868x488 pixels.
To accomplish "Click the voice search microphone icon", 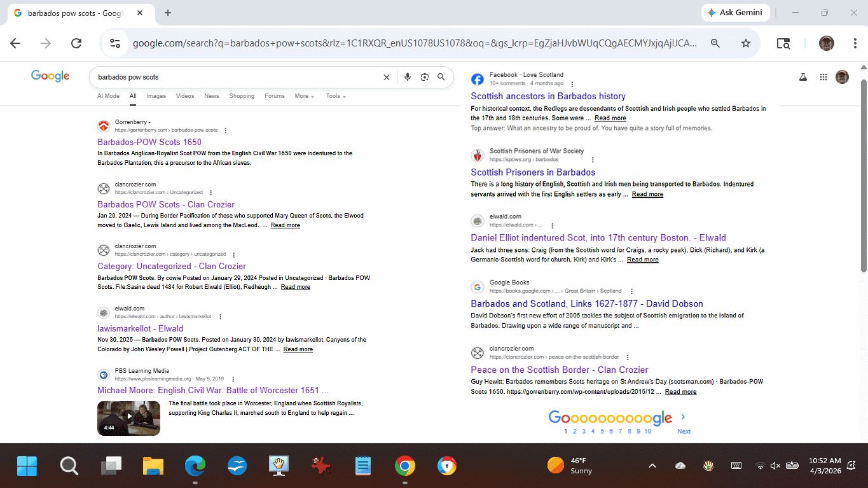I will (408, 77).
